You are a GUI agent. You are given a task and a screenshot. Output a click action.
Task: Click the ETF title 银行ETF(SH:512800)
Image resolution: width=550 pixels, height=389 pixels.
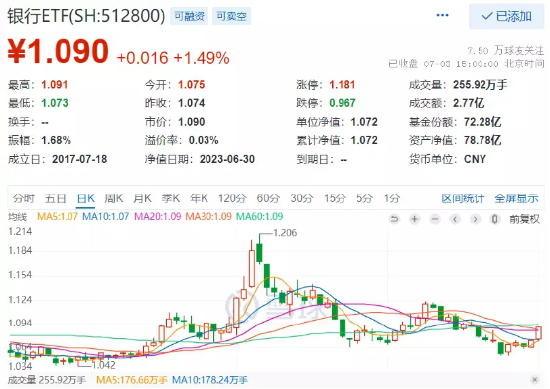click(x=86, y=16)
